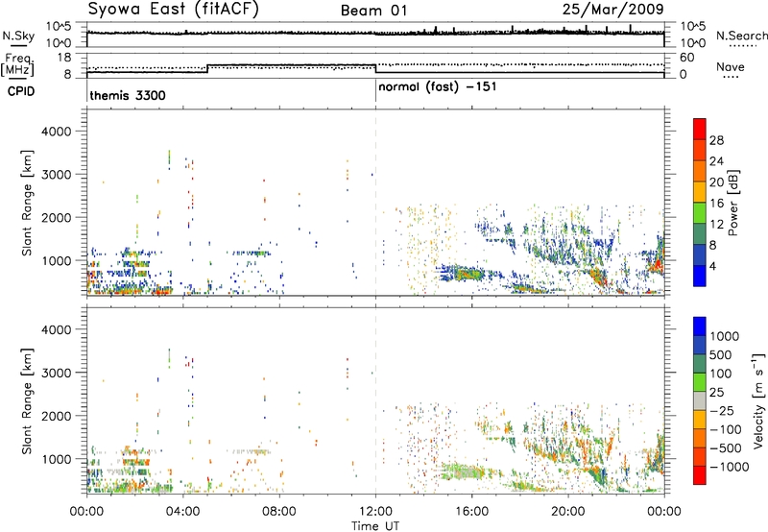Click the "Power [dB]" color bar title
Image resolution: width=768 pixels, height=532 pixels.
point(732,203)
